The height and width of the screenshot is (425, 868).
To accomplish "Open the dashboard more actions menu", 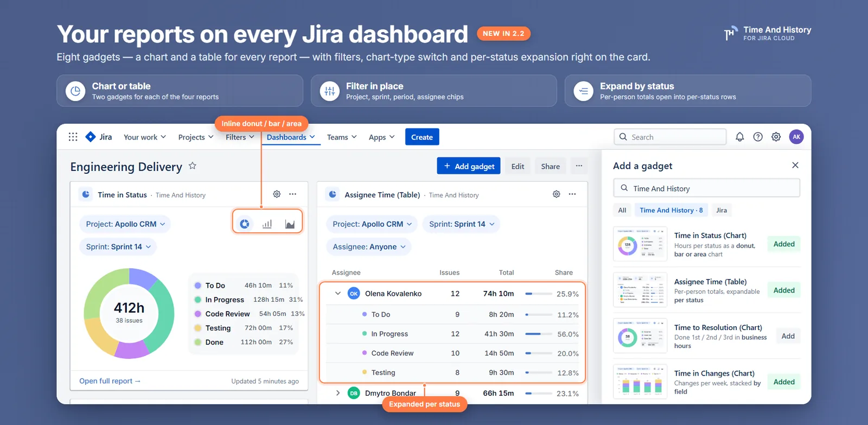I will 579,166.
